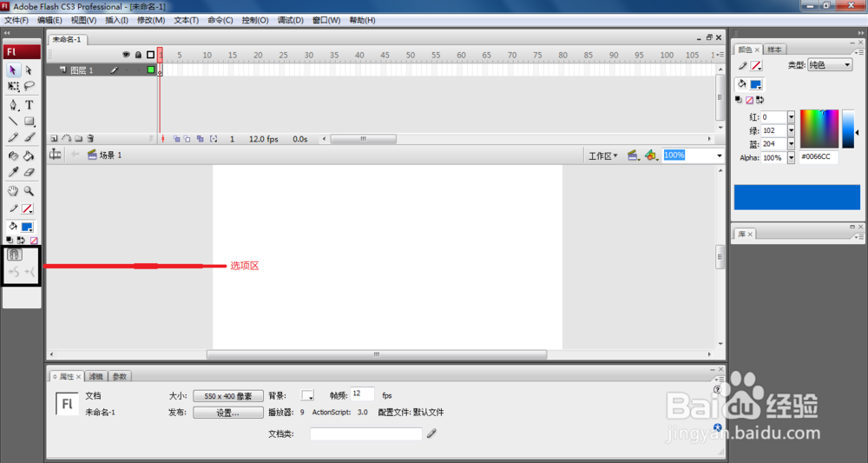This screenshot has height=463, width=868.
Task: Select the Eraser tool
Action: click(x=29, y=172)
